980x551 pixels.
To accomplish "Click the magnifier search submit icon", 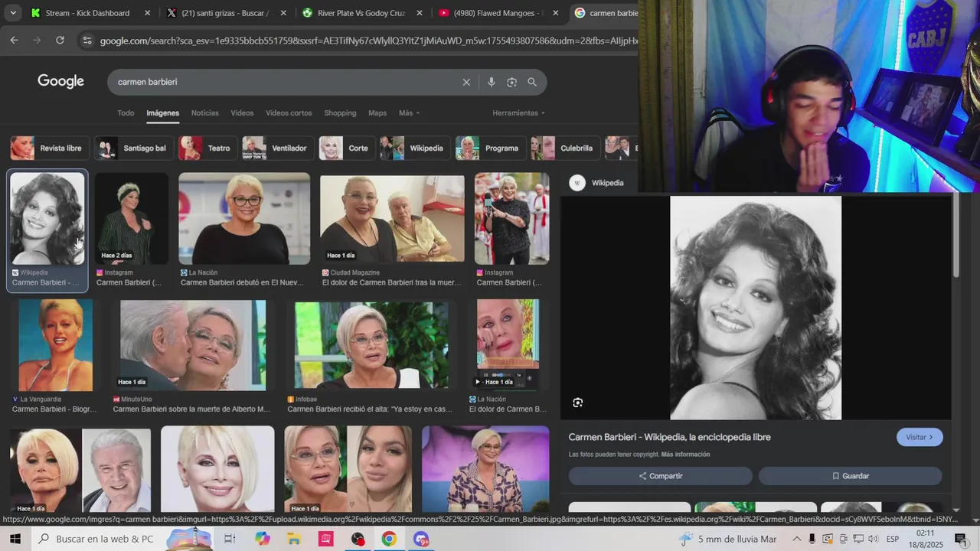I will 532,82.
